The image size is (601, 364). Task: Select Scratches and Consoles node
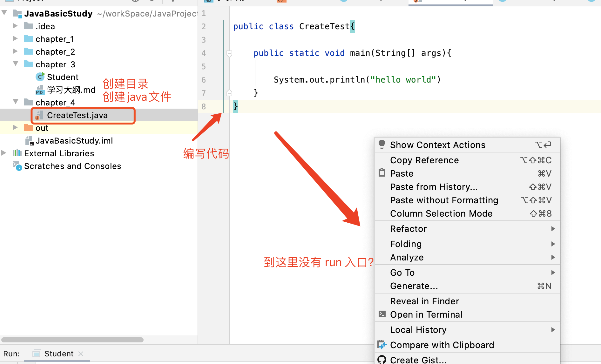tap(72, 166)
